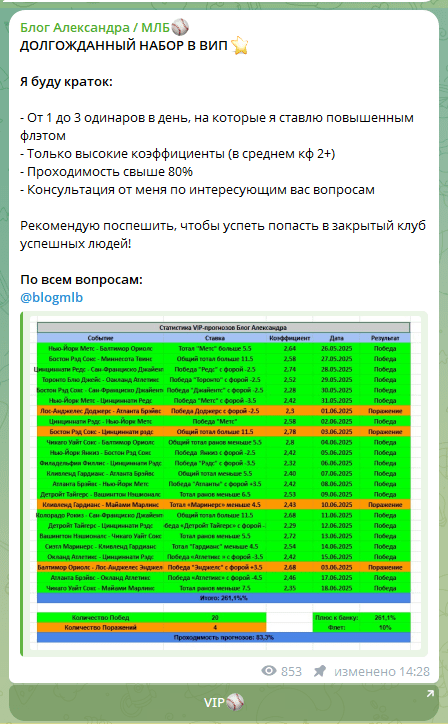Click the bet cell 'Победа "Метс"'
This screenshot has height=724, width=448.
pos(215,422)
